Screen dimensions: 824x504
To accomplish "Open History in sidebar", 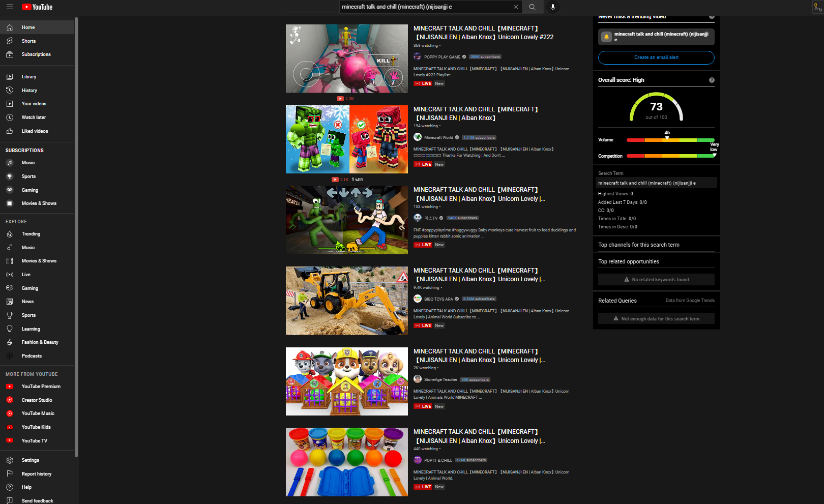I will [x=37, y=91].
